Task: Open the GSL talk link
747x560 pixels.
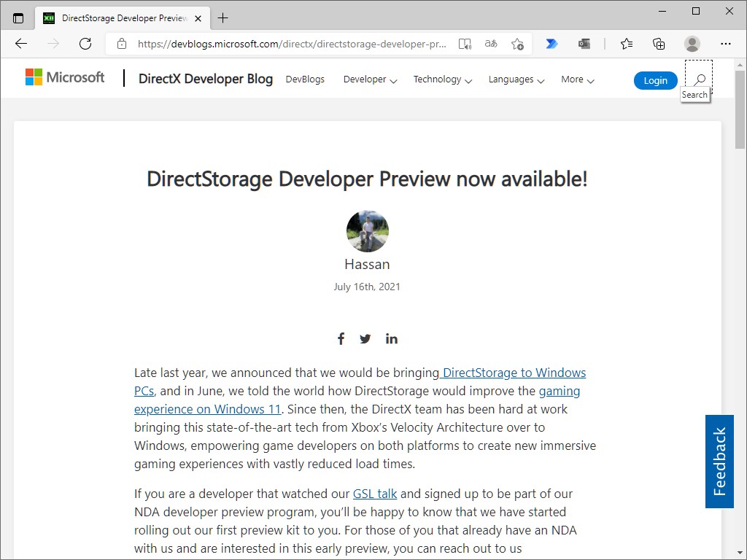Action: click(374, 494)
